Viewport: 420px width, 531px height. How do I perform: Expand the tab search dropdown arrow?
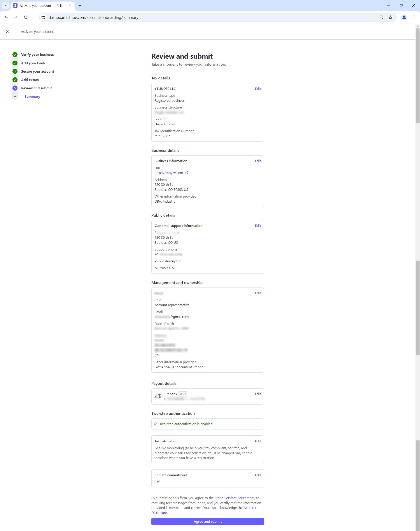(5, 5)
